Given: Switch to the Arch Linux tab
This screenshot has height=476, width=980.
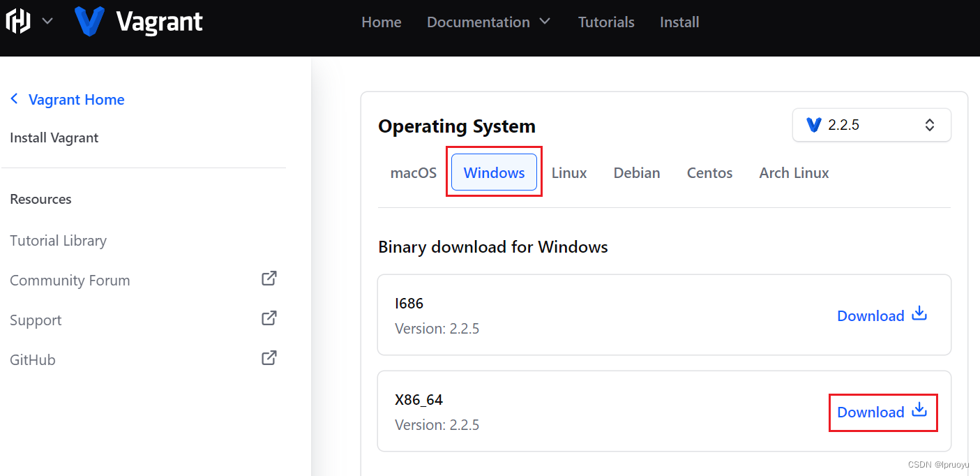Looking at the screenshot, I should (x=794, y=173).
